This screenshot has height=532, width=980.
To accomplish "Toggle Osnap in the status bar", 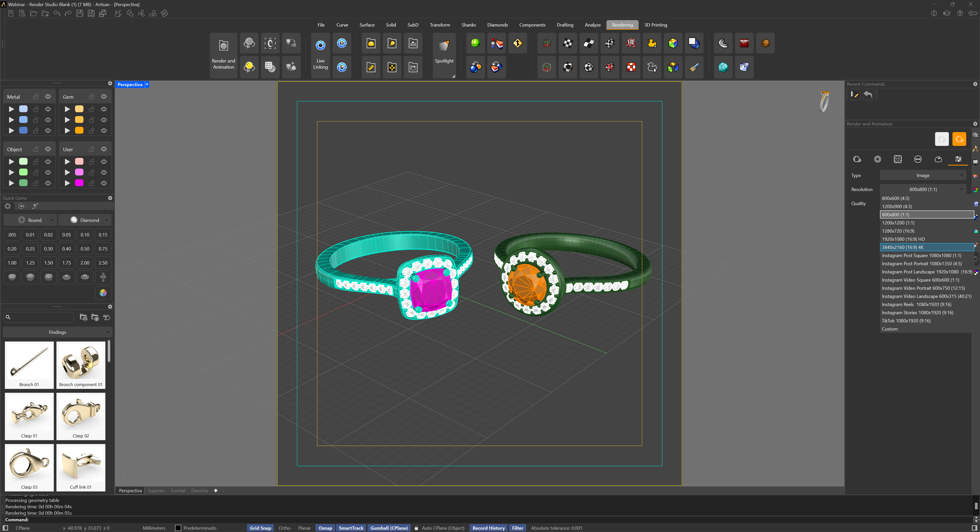I will tap(325, 528).
